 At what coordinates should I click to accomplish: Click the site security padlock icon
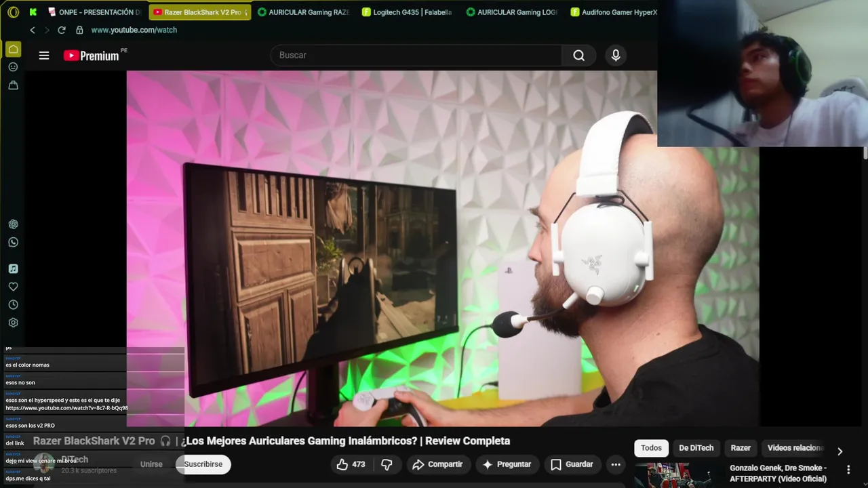click(x=79, y=30)
